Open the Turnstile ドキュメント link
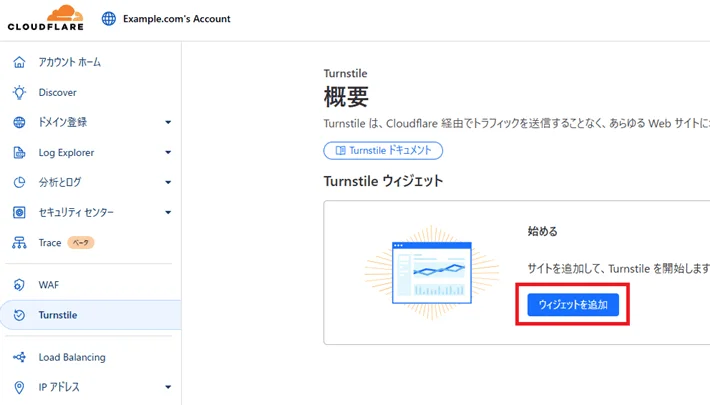The width and height of the screenshot is (710, 405). [383, 150]
